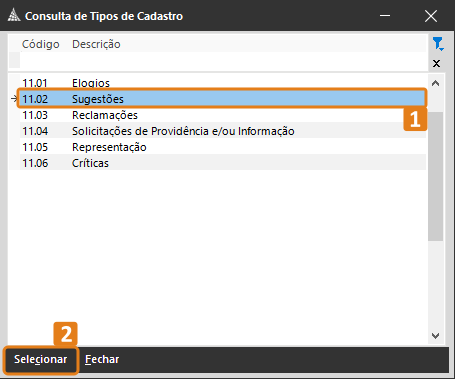The width and height of the screenshot is (455, 379).
Task: Click the Fechar button
Action: (102, 359)
